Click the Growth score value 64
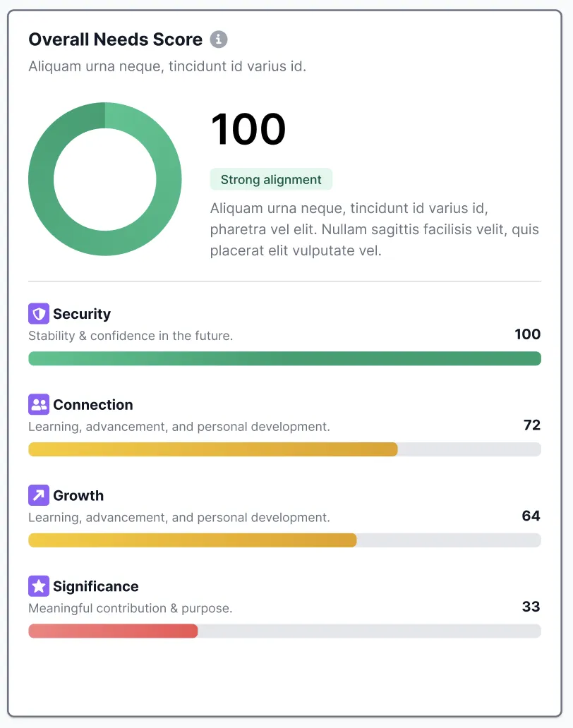Viewport: 573px width, 728px height. (531, 516)
